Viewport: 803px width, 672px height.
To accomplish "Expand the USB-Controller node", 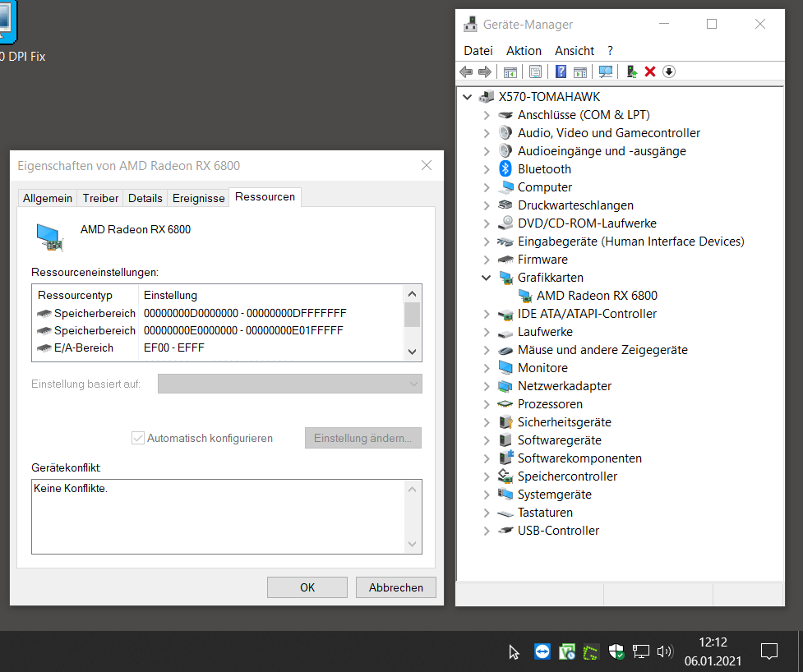I will (x=487, y=531).
